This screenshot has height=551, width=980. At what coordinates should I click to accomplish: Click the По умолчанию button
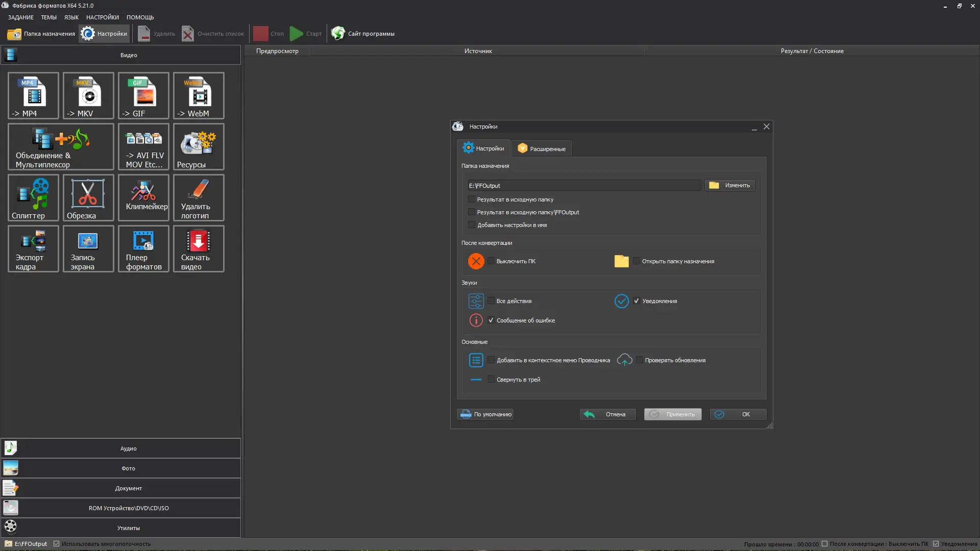pyautogui.click(x=485, y=414)
